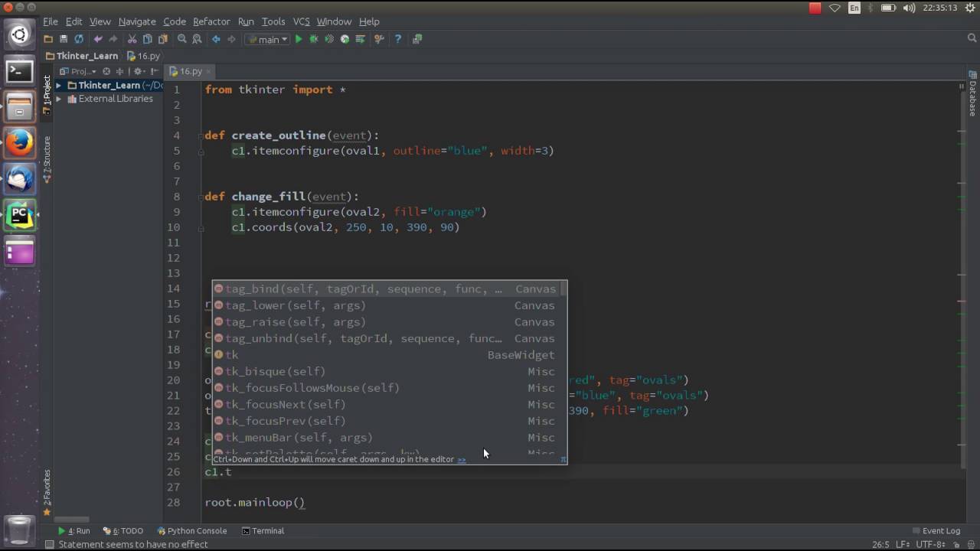Open Ubuntu Dash search
Viewport: 980px width, 551px height.
coord(20,34)
